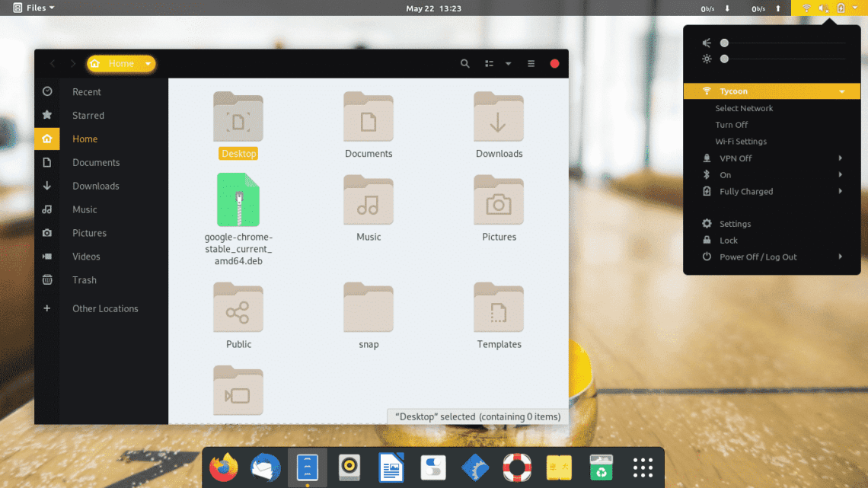Click Turn Off to disable Wi-Fi

[731, 124]
